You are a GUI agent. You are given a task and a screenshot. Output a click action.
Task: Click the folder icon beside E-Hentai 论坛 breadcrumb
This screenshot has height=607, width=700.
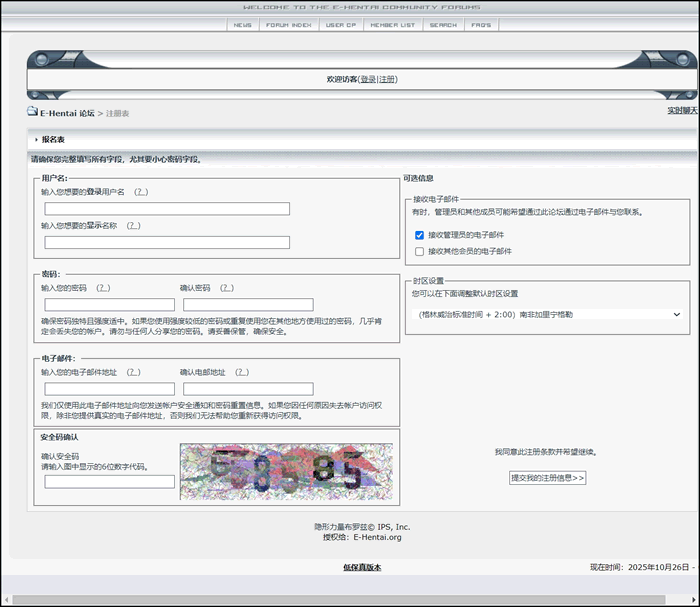point(32,112)
